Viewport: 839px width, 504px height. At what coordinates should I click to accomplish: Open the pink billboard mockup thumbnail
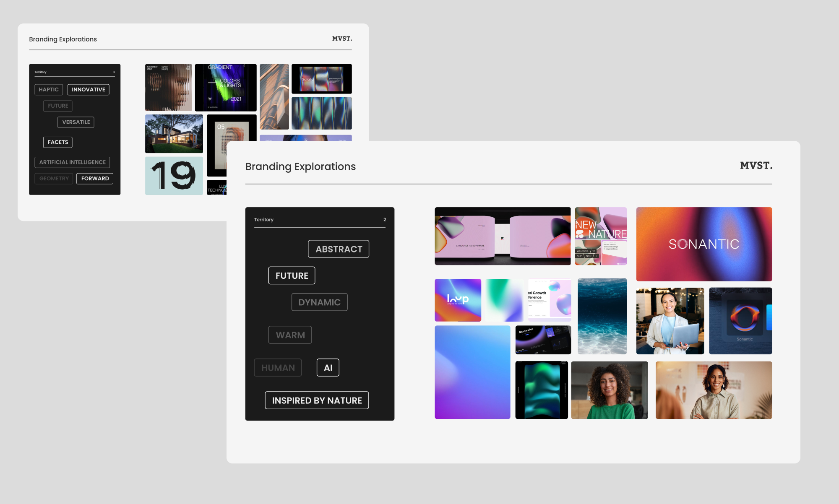[x=503, y=236]
